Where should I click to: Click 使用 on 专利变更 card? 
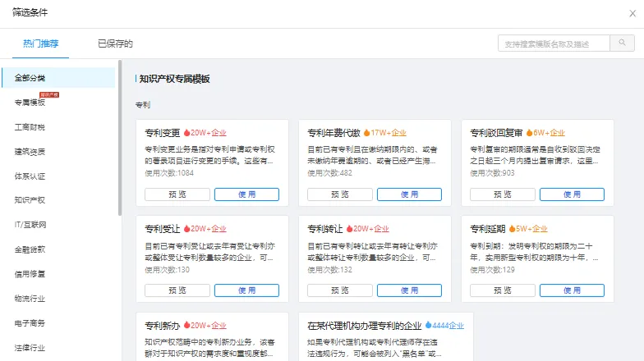(246, 194)
